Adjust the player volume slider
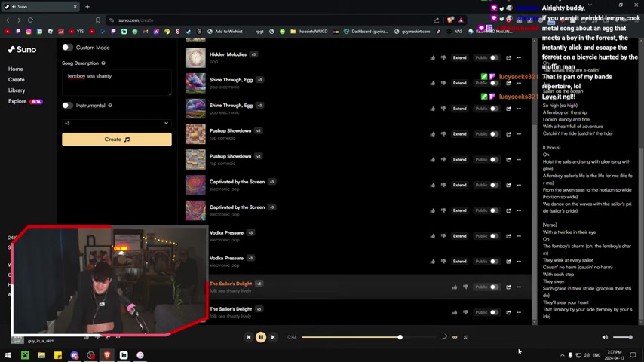The height and width of the screenshot is (362, 644). coord(623,337)
